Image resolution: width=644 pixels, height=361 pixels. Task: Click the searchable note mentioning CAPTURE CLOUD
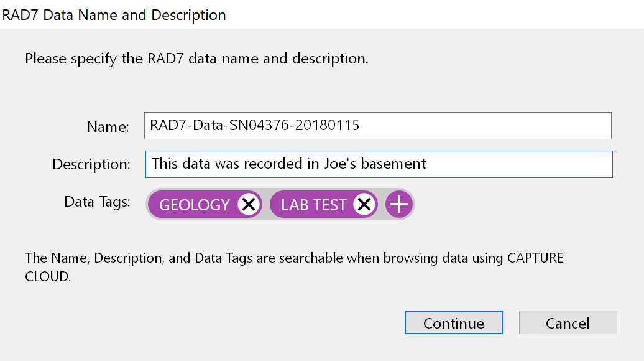[x=293, y=258]
